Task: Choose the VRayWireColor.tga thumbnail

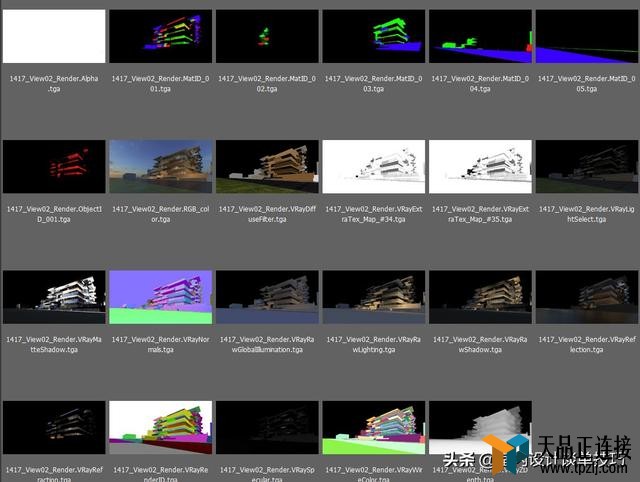Action: point(373,427)
